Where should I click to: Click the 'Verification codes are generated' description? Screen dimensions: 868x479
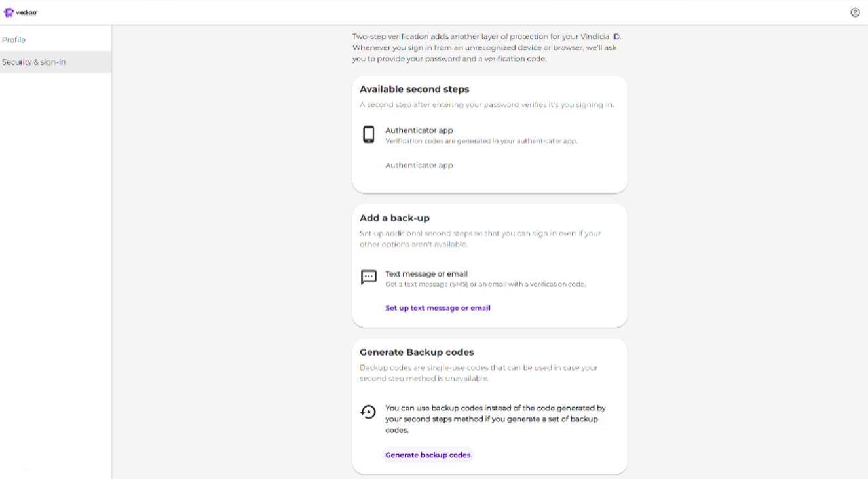[481, 141]
